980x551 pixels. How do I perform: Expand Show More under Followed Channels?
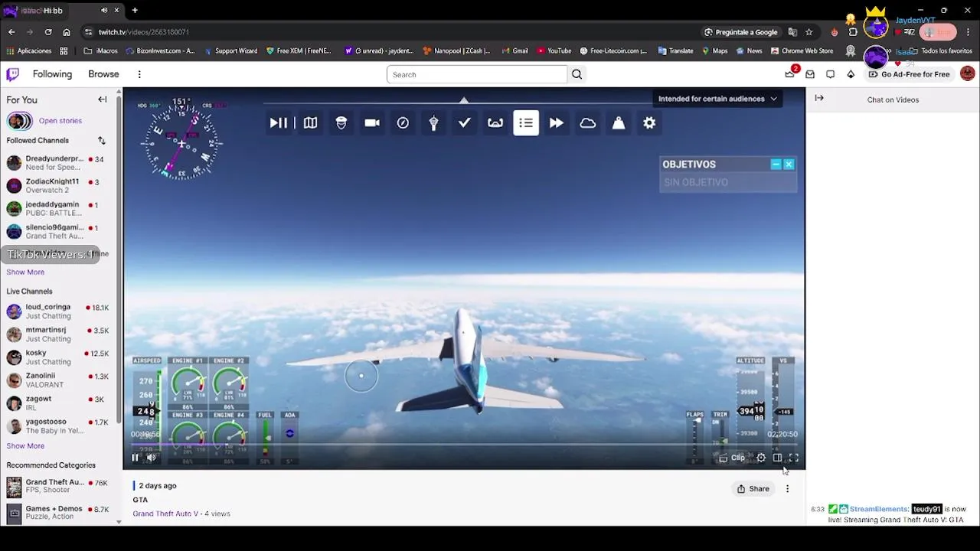point(25,272)
